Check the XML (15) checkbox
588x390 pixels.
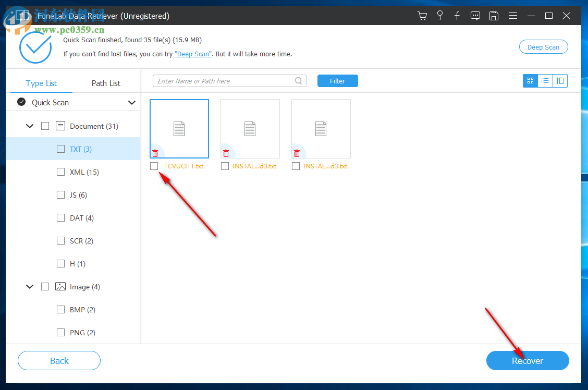point(60,172)
